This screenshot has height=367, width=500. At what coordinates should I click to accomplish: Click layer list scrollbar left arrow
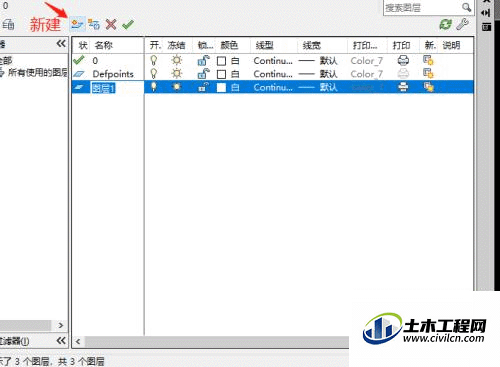(78, 342)
